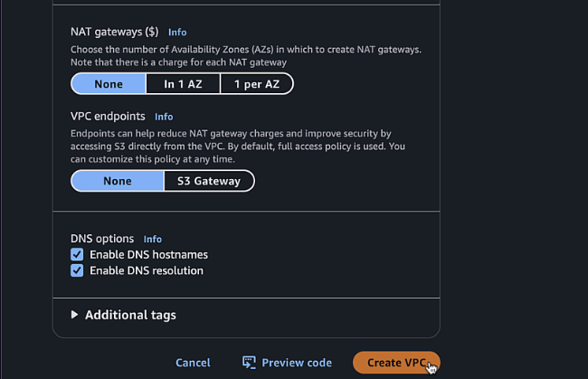Click the NAT gateways ($) heading
Image resolution: width=588 pixels, height=379 pixels.
coord(114,33)
